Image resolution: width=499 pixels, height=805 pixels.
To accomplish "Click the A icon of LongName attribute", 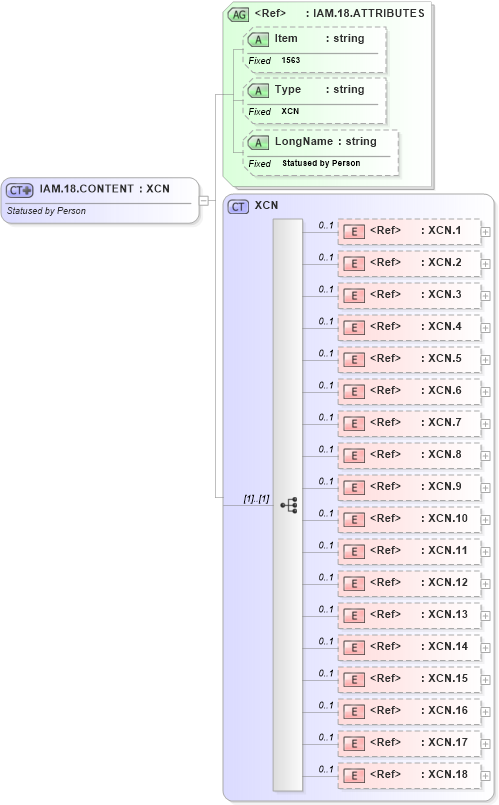I will [258, 143].
